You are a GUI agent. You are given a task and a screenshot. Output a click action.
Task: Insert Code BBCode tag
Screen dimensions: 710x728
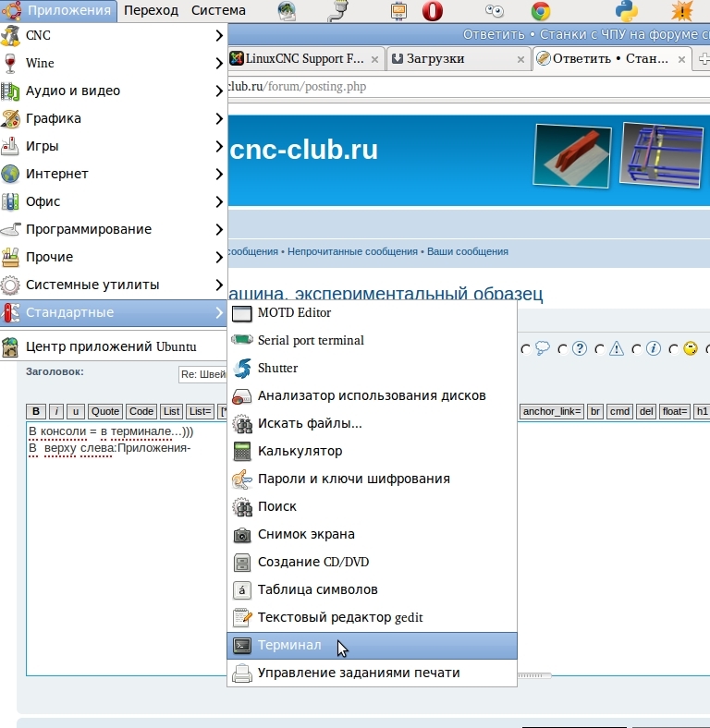click(x=141, y=412)
